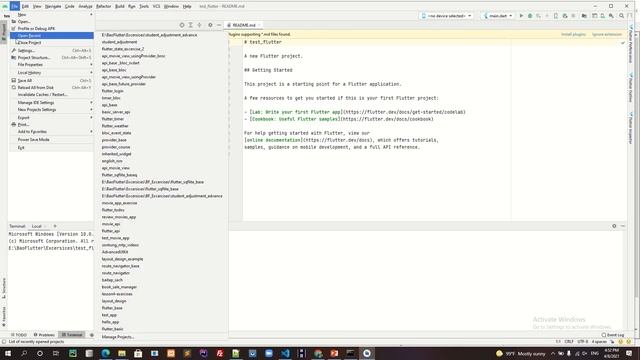Viewport: 640px width, 360px height.
Task: Open terminal panel gear settings
Action: tap(614, 226)
